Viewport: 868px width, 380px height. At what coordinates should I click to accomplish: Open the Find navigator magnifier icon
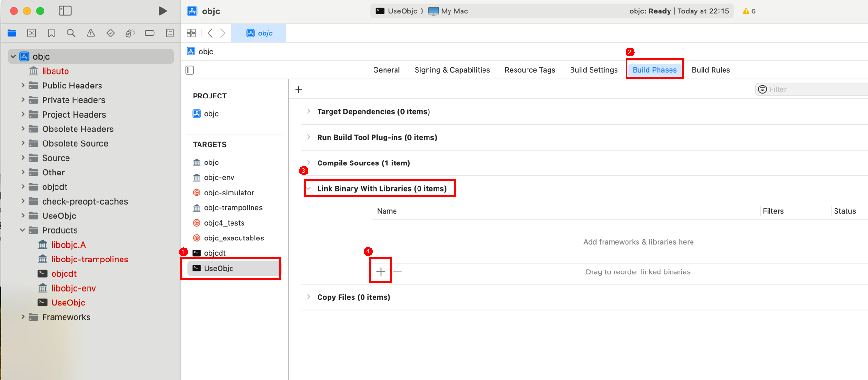pyautogui.click(x=71, y=33)
